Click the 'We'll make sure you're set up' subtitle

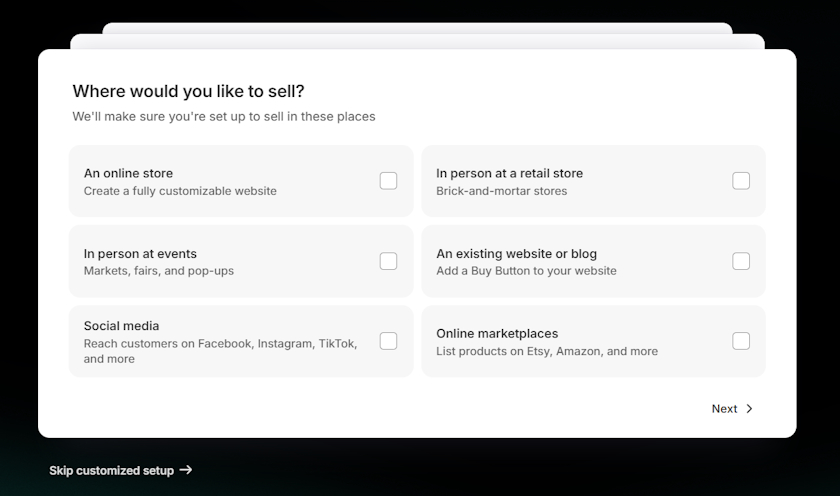click(x=224, y=116)
